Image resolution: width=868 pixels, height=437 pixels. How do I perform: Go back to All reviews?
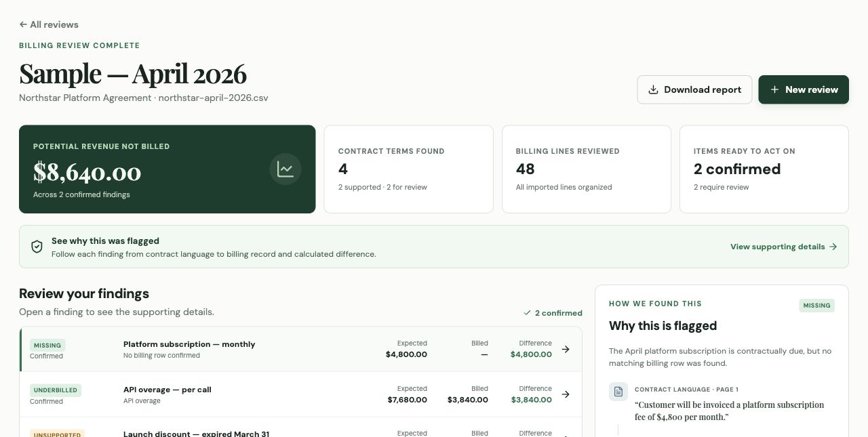click(x=49, y=24)
